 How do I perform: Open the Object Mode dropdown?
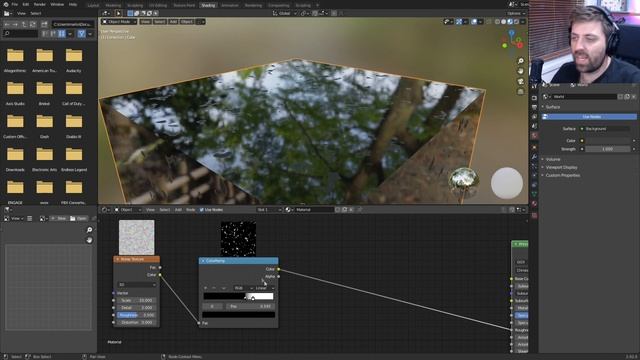tap(119, 22)
